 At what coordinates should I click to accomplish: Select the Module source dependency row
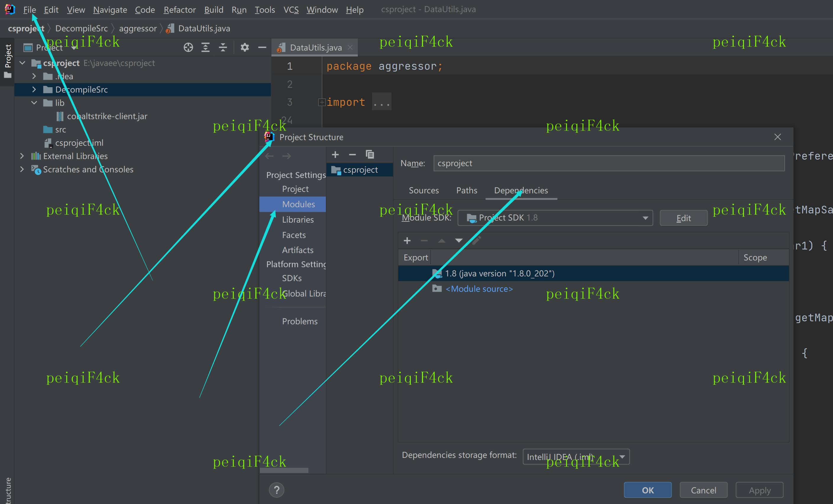click(x=593, y=289)
